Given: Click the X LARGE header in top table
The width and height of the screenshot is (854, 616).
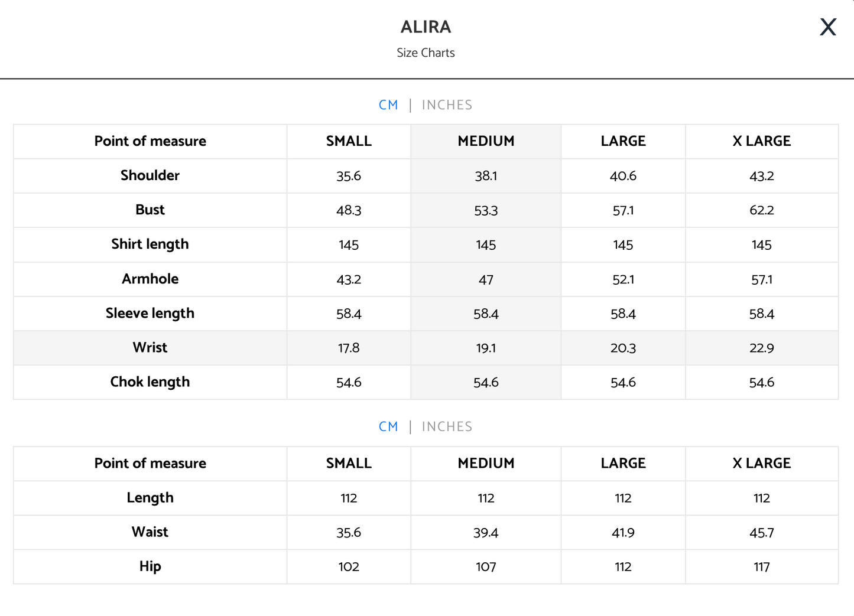Looking at the screenshot, I should pos(762,141).
